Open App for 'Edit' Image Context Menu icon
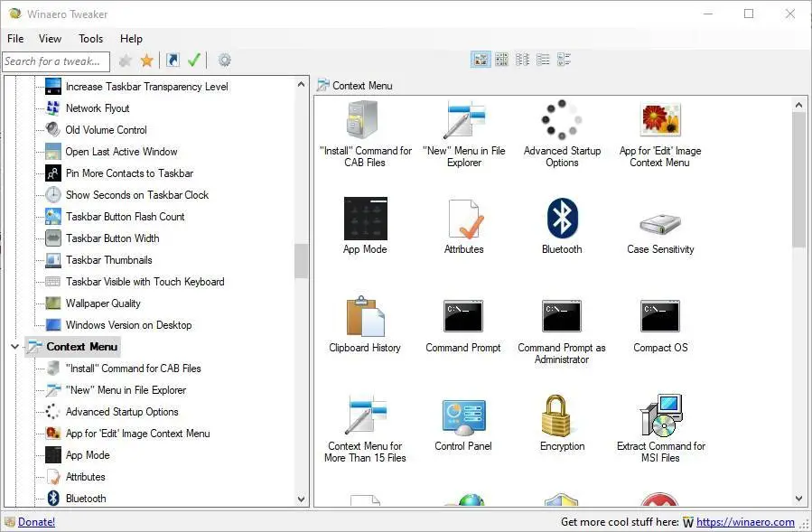 point(660,120)
